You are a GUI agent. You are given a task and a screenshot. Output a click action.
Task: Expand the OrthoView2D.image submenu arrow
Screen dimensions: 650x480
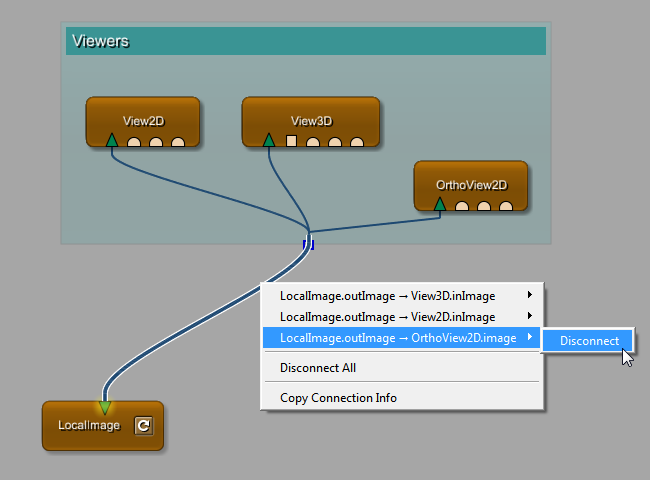(530, 338)
